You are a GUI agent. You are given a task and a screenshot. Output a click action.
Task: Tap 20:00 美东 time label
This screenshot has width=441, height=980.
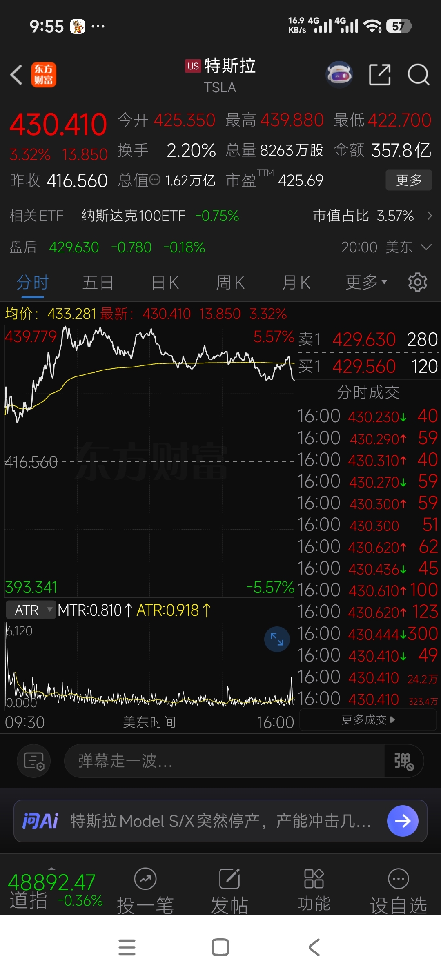[377, 247]
